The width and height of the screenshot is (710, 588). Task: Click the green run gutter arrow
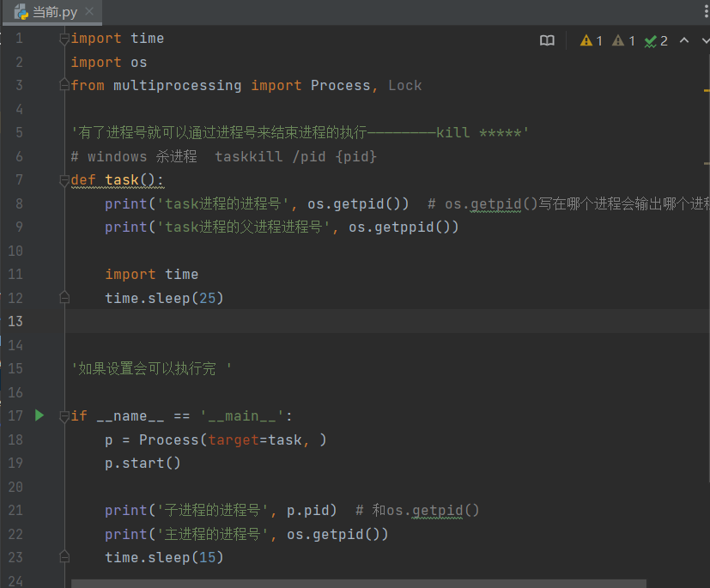pyautogui.click(x=39, y=415)
